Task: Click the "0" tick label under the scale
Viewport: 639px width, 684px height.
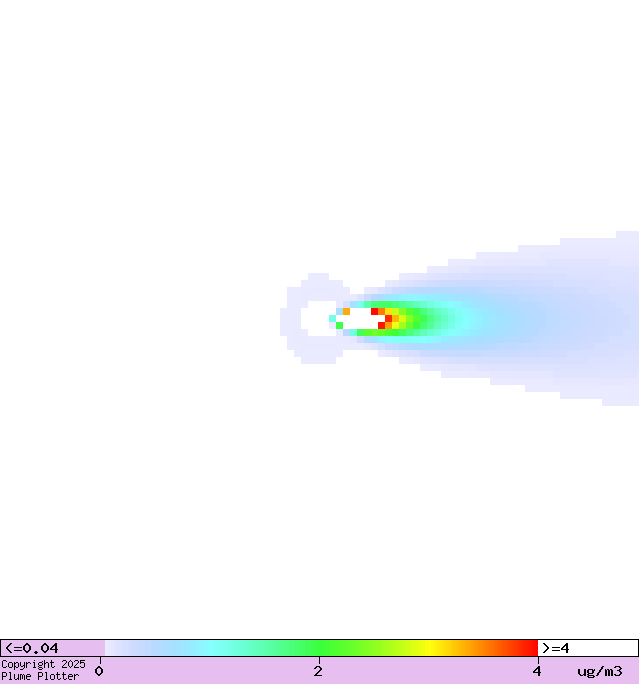Action: point(99,671)
